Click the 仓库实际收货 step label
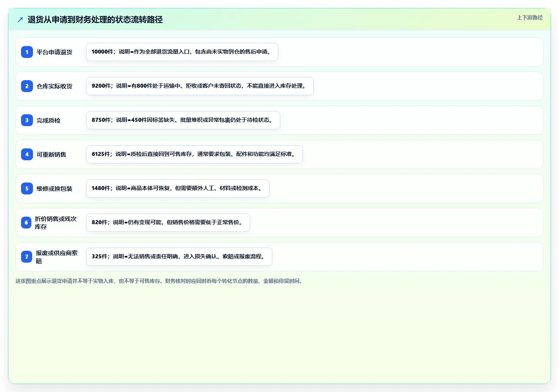 click(x=54, y=86)
